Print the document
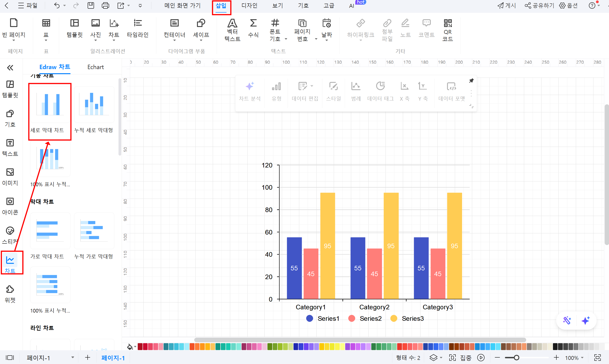The height and width of the screenshot is (364, 609). 105,5
